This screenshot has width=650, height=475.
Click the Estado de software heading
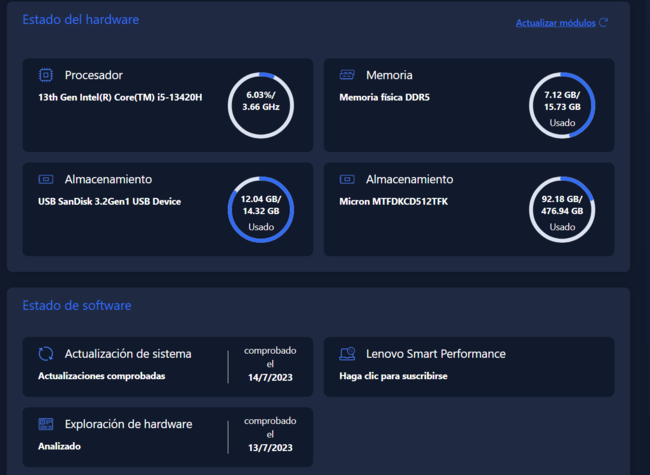[77, 305]
